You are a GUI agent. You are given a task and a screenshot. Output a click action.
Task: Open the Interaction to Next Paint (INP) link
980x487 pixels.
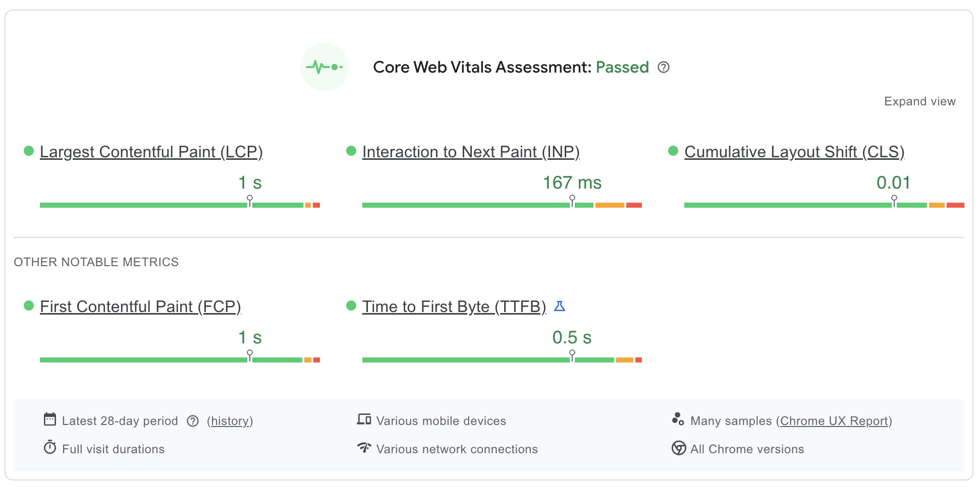471,152
